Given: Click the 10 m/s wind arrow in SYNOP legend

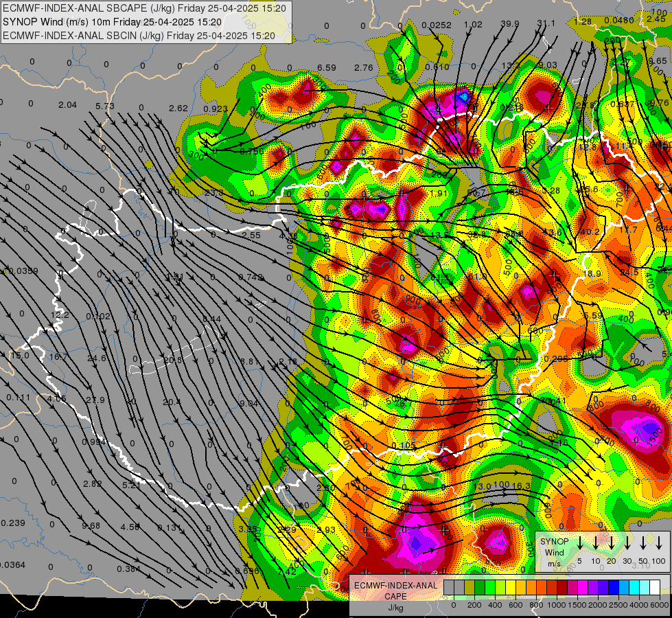Looking at the screenshot, I should coord(596,543).
